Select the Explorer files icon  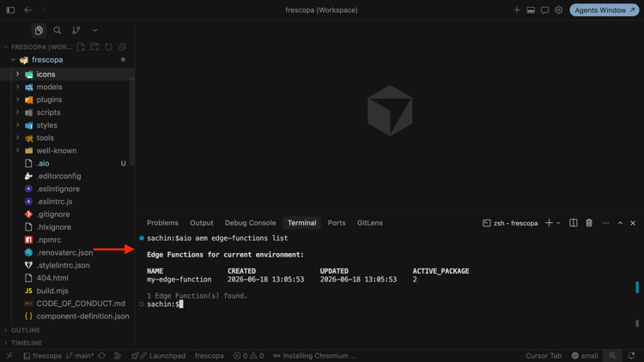click(x=39, y=30)
